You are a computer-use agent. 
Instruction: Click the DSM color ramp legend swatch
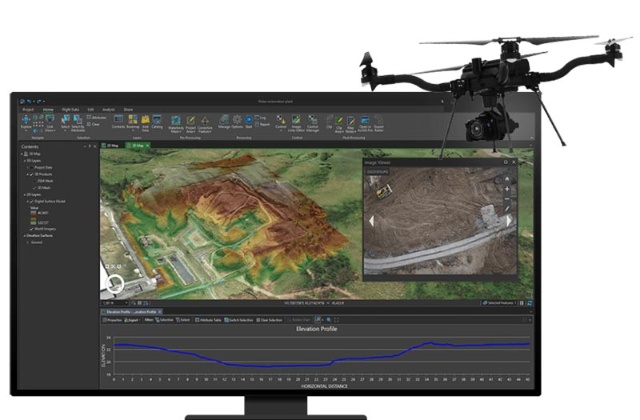pos(33,218)
